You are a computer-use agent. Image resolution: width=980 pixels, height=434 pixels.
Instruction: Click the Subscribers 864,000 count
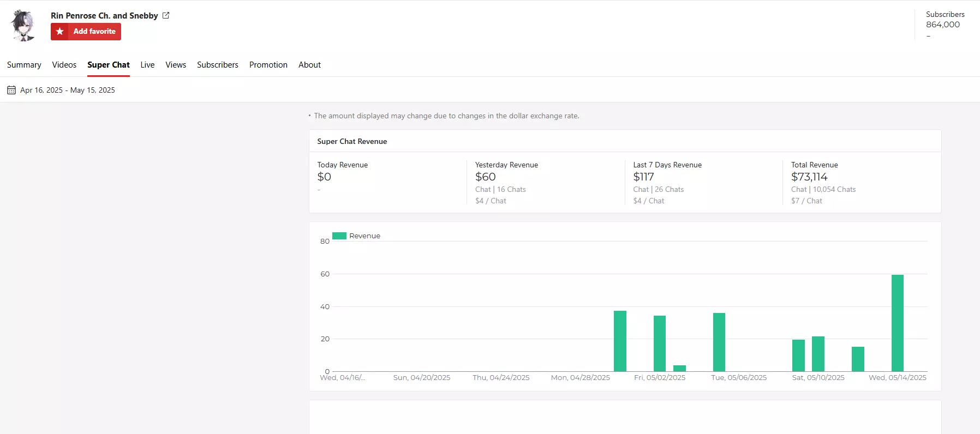[943, 25]
